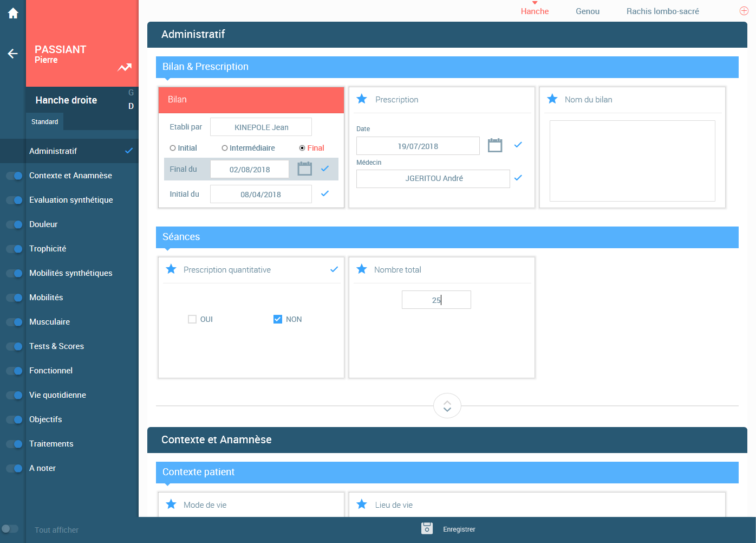The width and height of the screenshot is (756, 543).
Task: Check the OUI checkbox
Action: (x=192, y=319)
